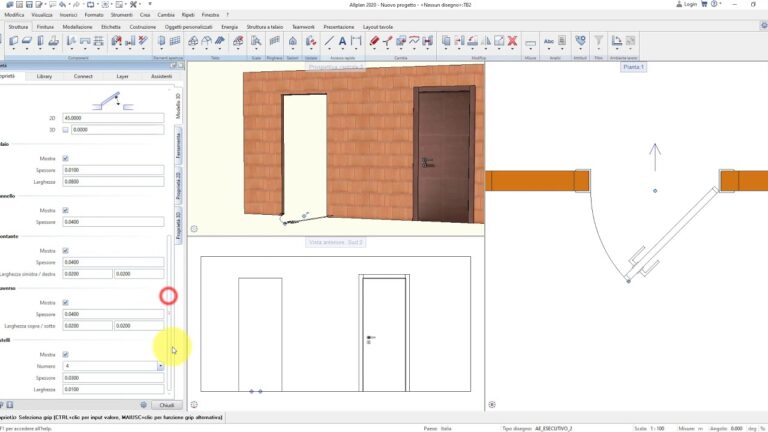Click the red Delete X icon

(x=512, y=41)
